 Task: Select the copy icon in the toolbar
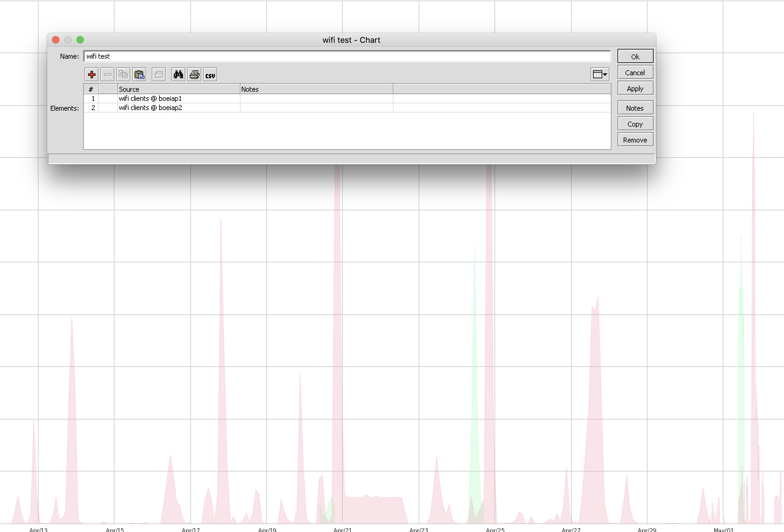point(123,75)
